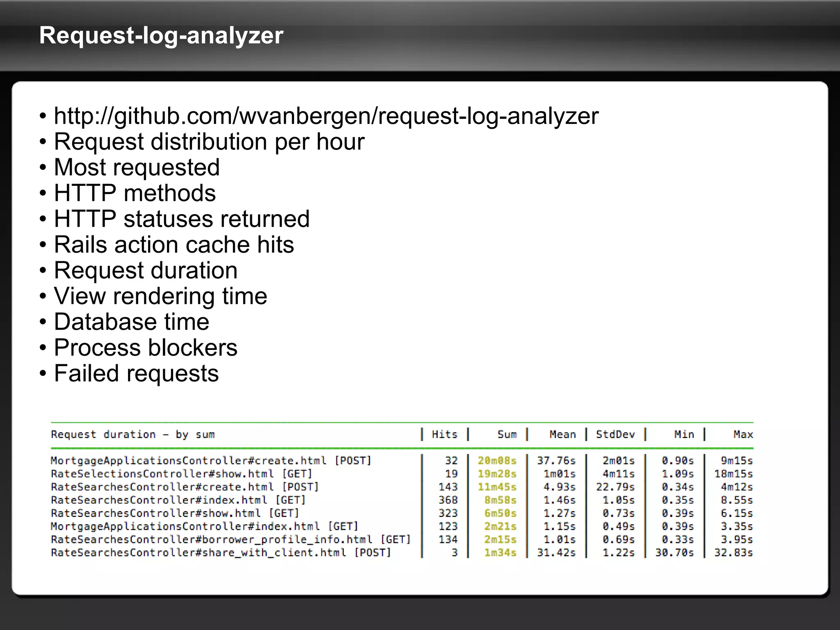Click the hits value '368'

(448, 500)
